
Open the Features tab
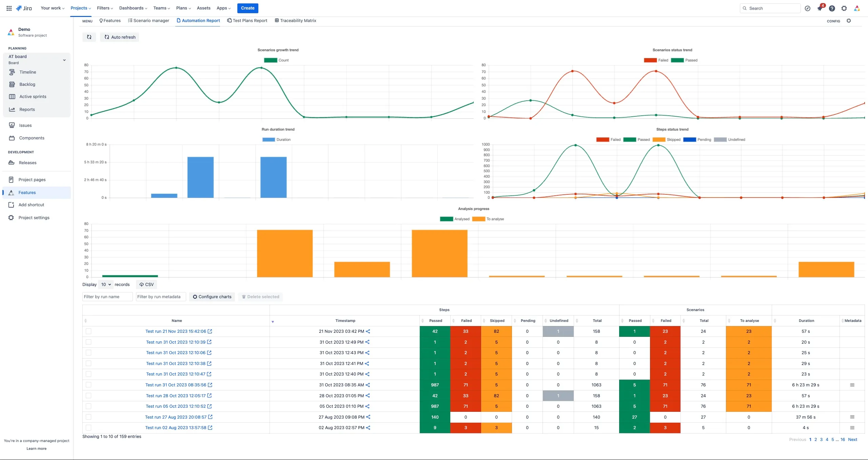point(110,21)
